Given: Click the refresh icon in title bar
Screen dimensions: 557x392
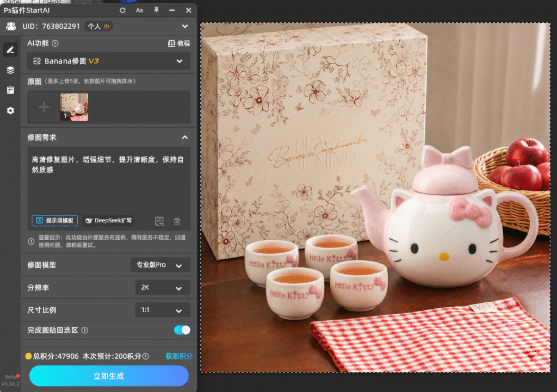Looking at the screenshot, I should point(122,10).
